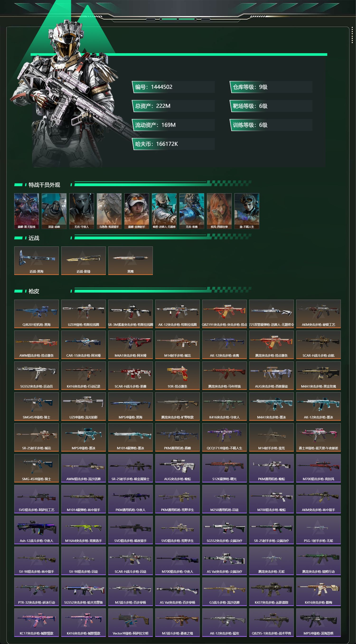The width and height of the screenshot is (356, 644).
Task: Click the QCQ171冲锋枪-不羁人生 skin
Action: (x=224, y=437)
